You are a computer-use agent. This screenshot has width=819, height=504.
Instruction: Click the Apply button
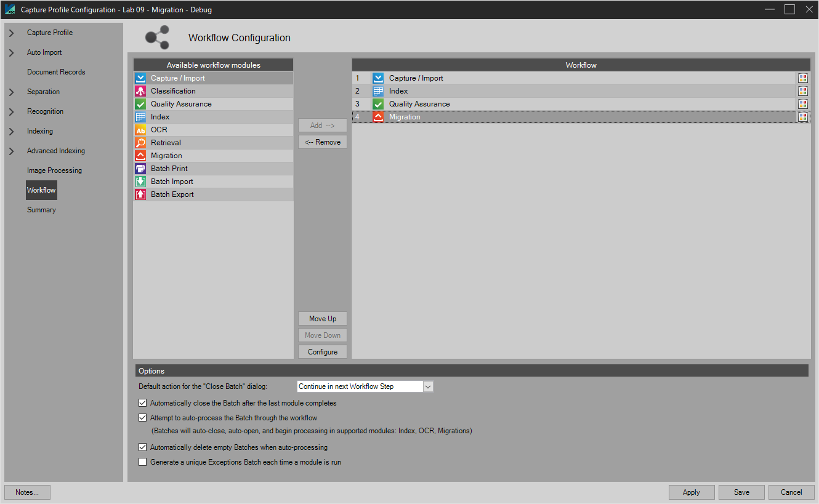pyautogui.click(x=692, y=492)
